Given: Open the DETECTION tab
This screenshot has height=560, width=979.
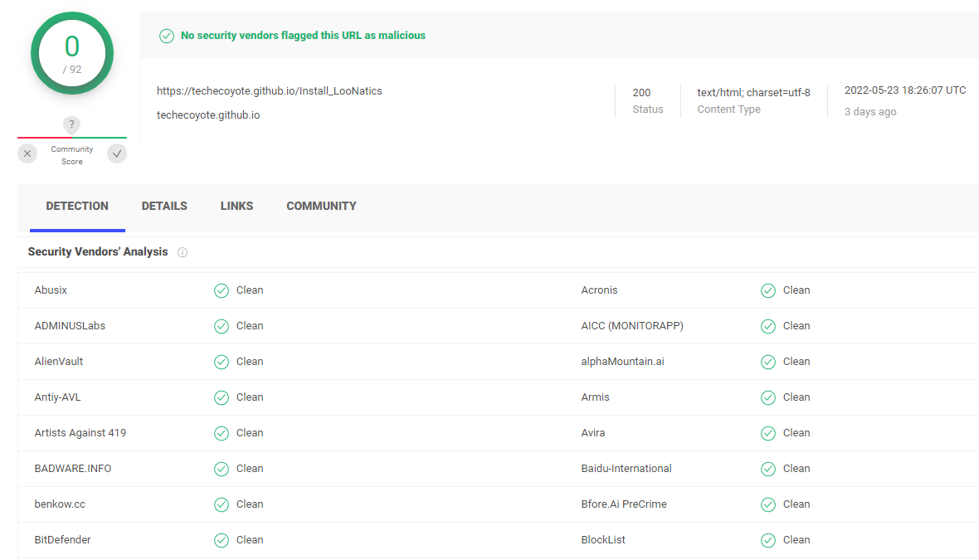Looking at the screenshot, I should point(77,206).
